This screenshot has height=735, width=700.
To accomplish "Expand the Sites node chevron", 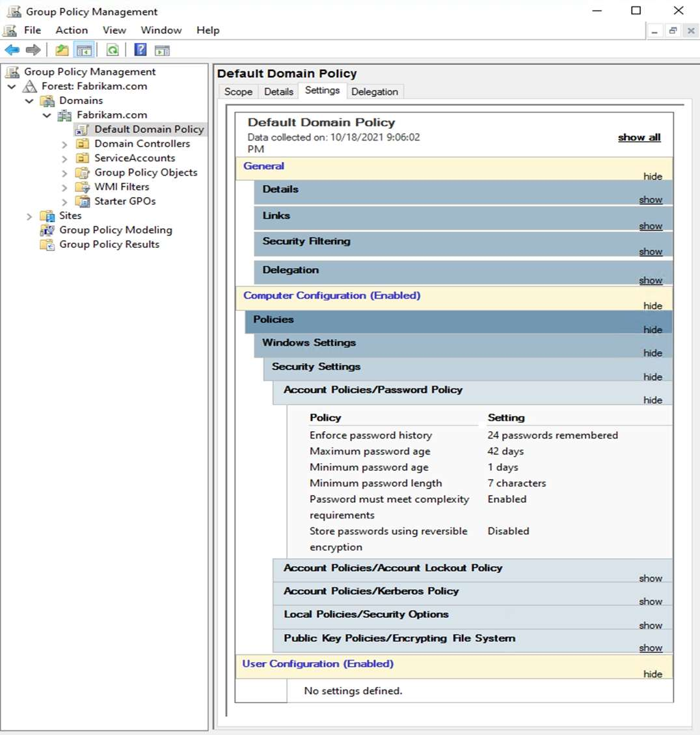I will 29,217.
